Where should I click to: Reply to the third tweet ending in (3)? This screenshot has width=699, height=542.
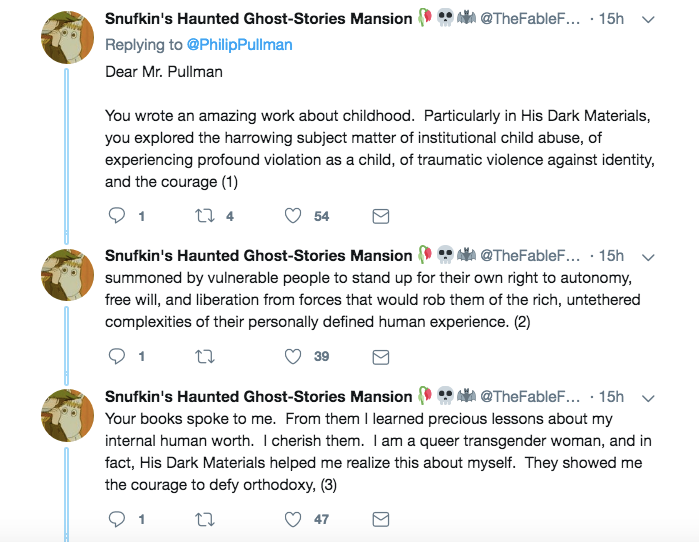116,519
